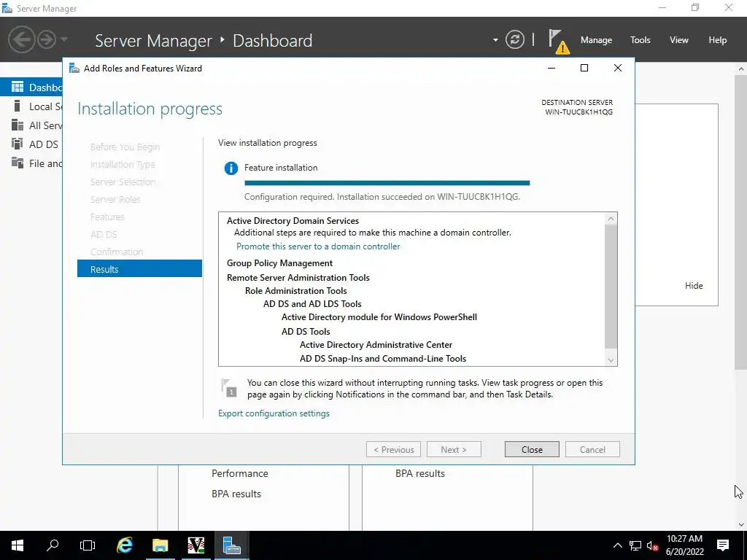747x560 pixels.
Task: Click the AD DS role icon
Action: (18, 144)
